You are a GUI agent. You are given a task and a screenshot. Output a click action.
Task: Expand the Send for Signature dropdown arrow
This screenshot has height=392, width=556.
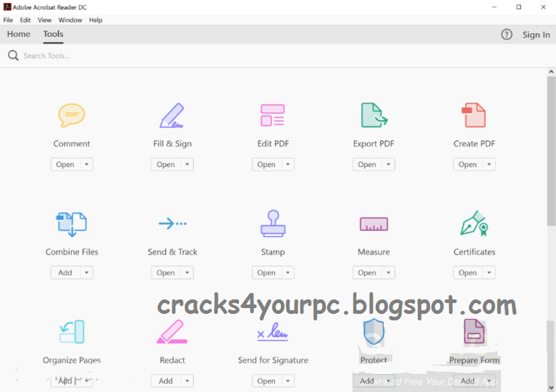click(288, 381)
